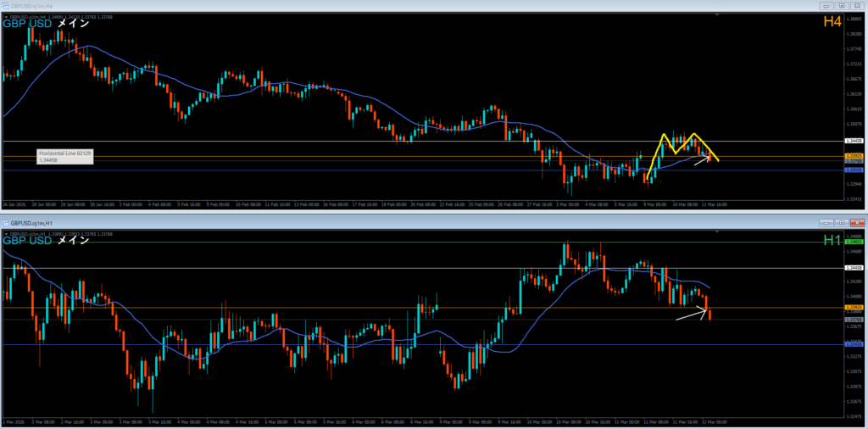Click the GBP USD label in H4 chart

27,23
